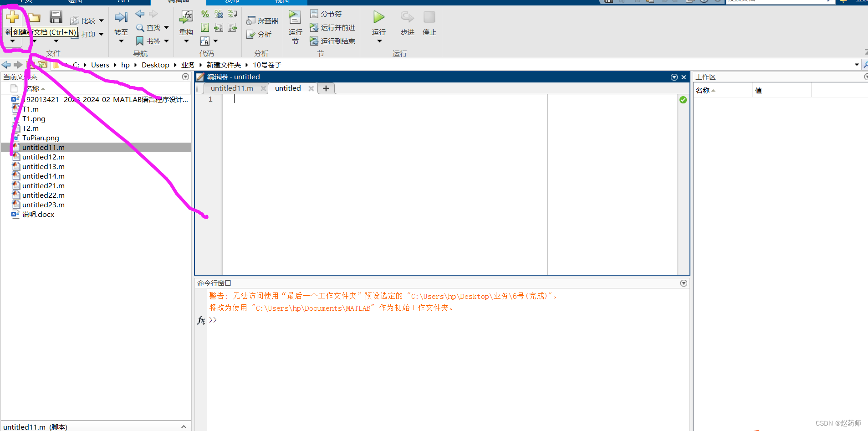Click the Bookmark (书签) button

pos(149,41)
